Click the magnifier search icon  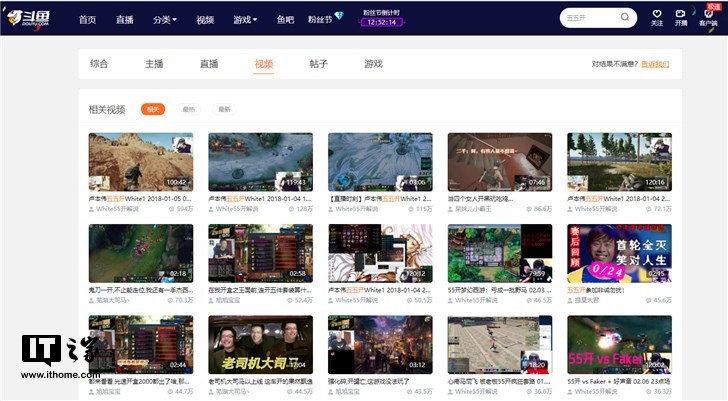pos(625,17)
